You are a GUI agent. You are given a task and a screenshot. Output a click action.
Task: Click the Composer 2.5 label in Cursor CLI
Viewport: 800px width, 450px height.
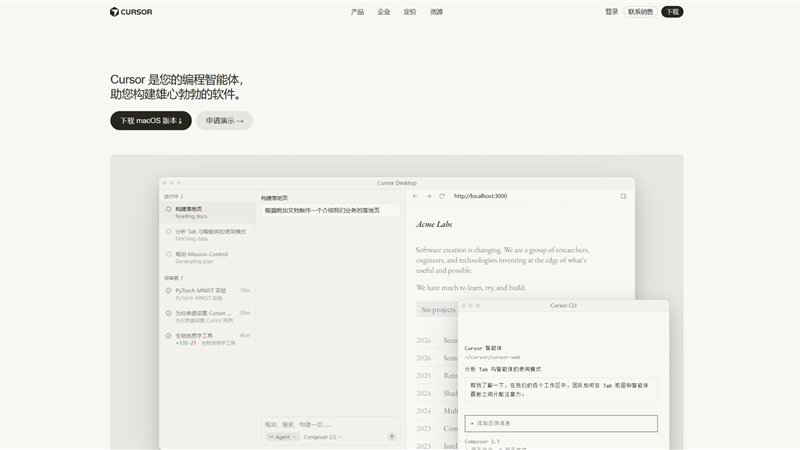point(482,441)
